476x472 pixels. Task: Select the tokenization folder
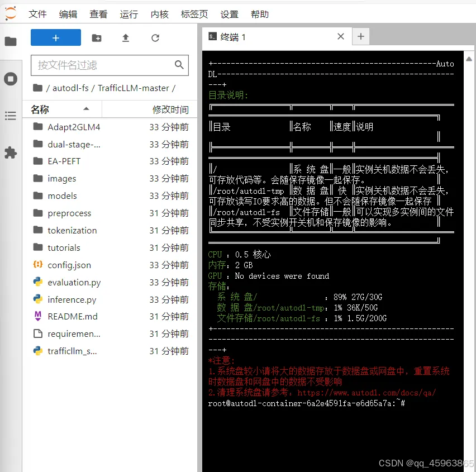click(x=111, y=230)
